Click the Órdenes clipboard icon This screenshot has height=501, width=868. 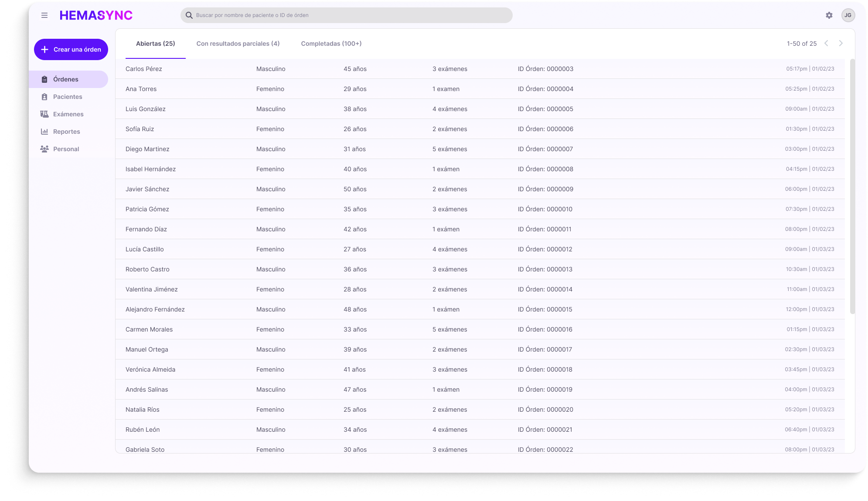[x=44, y=79]
